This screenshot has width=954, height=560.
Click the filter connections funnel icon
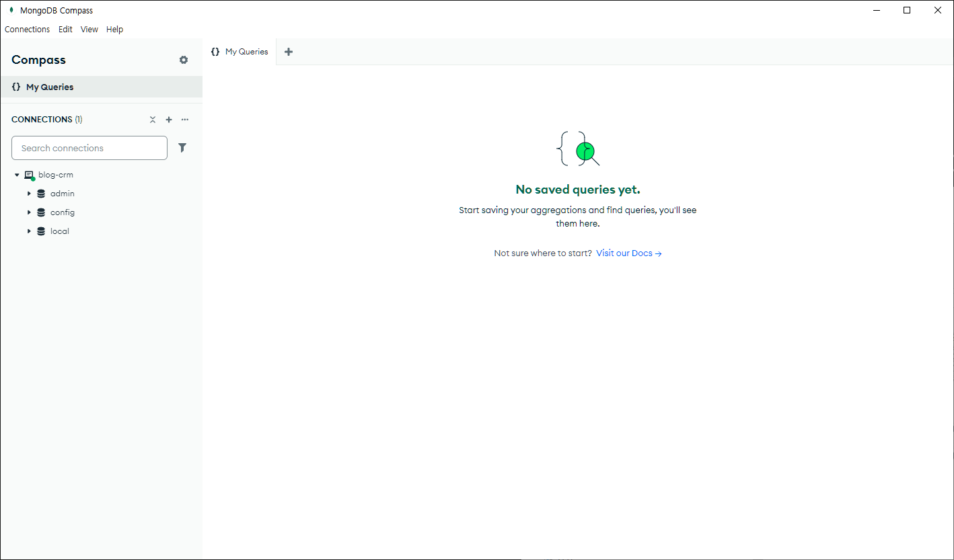coord(182,148)
